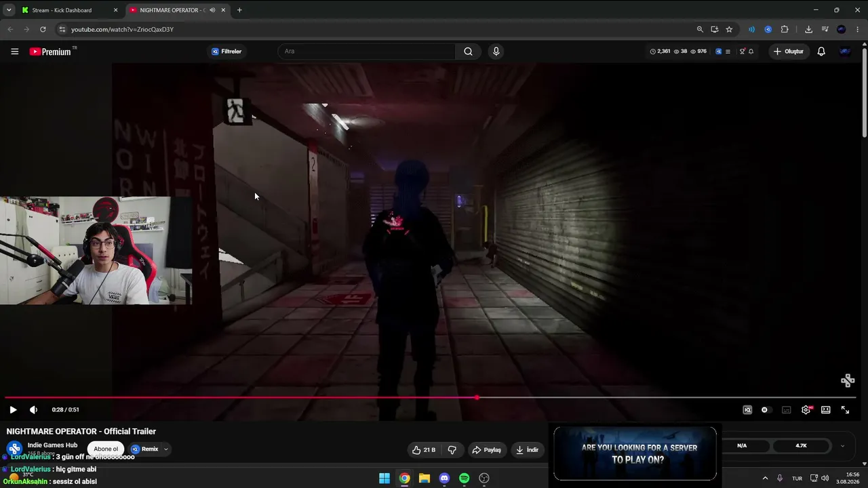
Task: Download the video via İndir
Action: click(527, 449)
